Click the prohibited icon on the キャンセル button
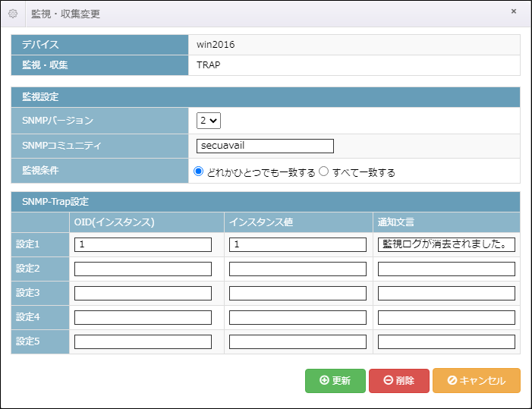Viewport: 532px width, 409px height. tap(452, 380)
